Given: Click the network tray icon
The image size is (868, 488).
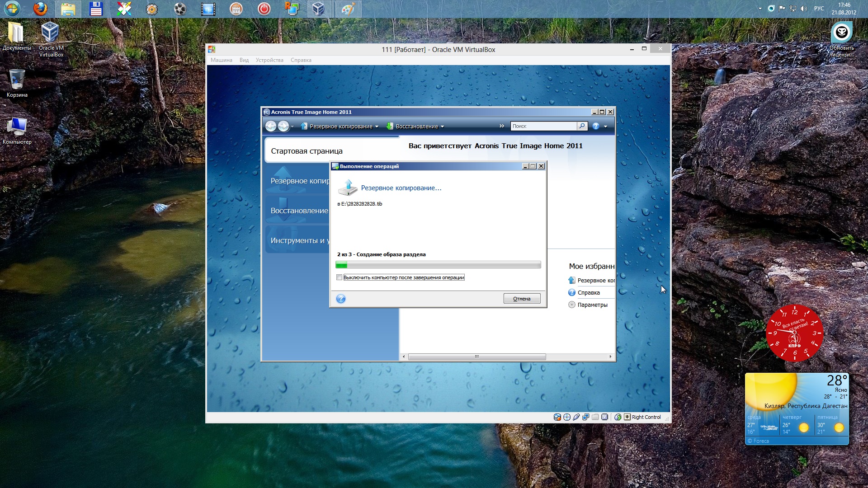Looking at the screenshot, I should click(x=793, y=9).
